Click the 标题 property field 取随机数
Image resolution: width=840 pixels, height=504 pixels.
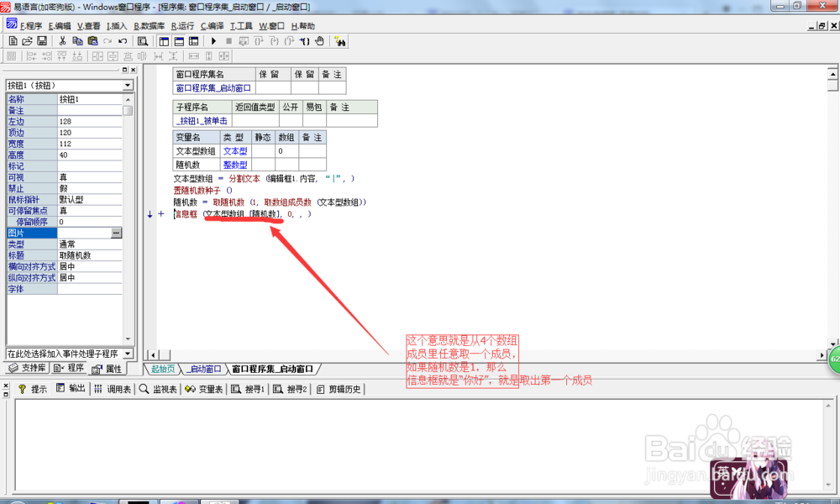point(90,255)
